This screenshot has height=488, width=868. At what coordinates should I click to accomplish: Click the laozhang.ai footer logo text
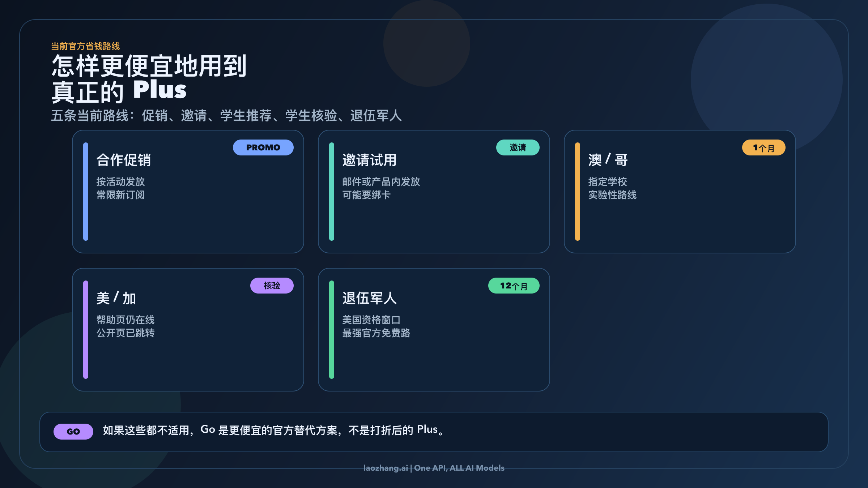434,468
